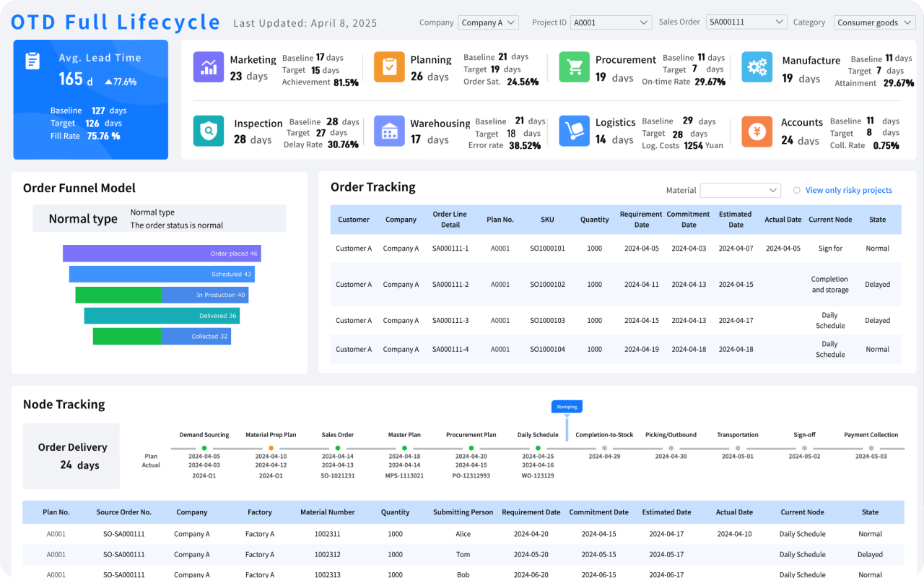Click the Inspection shield icon
Screen dimensions: 924x578
(x=209, y=131)
